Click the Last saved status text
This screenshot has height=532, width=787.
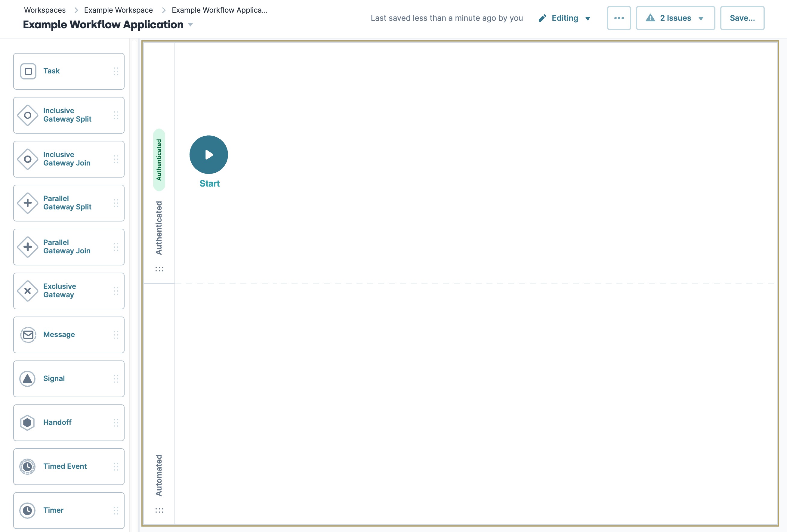(x=447, y=18)
